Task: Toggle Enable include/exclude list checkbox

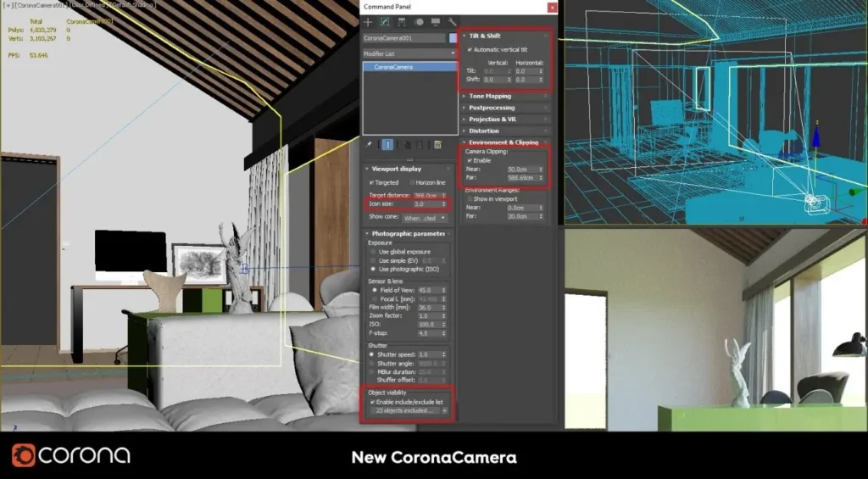Action: 373,402
